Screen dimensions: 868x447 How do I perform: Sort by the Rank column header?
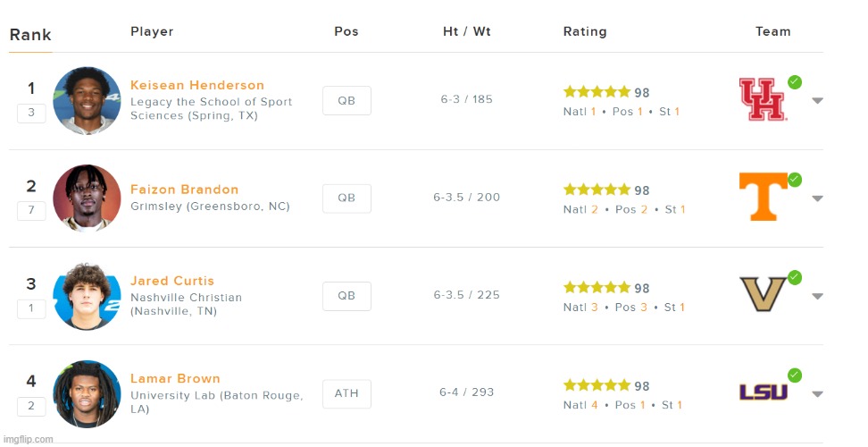click(30, 36)
